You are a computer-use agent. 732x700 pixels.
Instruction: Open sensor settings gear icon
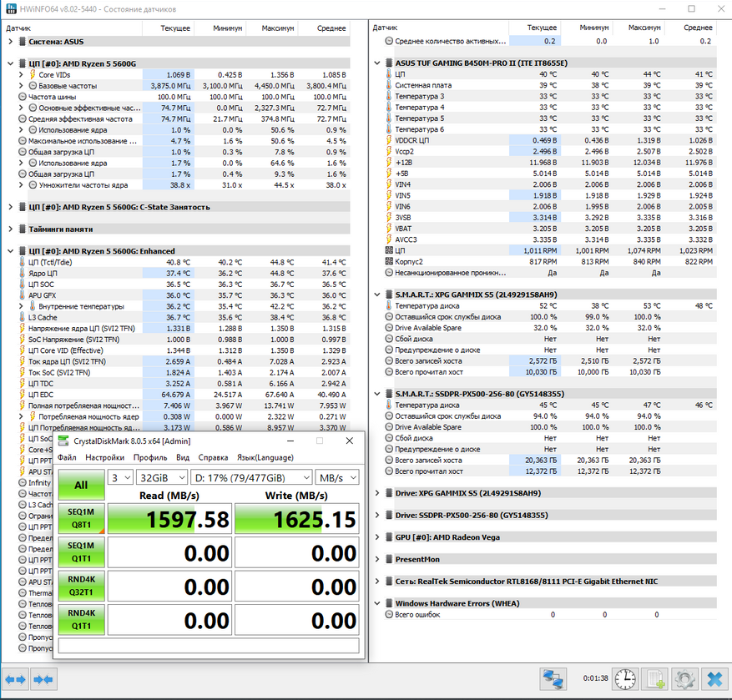(x=684, y=679)
